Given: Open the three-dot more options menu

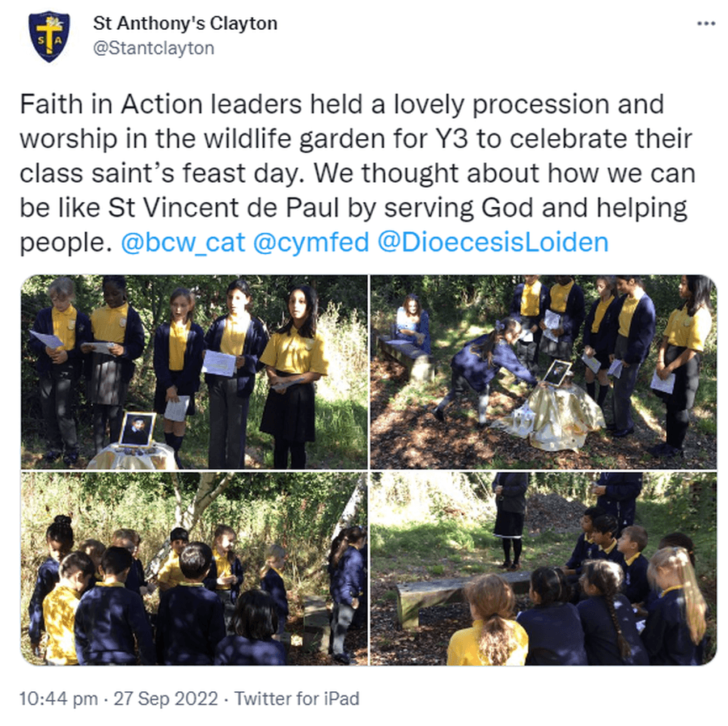Looking at the screenshot, I should [x=705, y=23].
